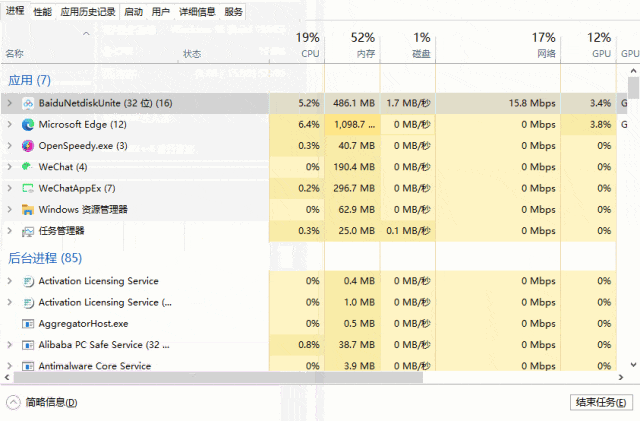Switch to the 用户 tab
Image resolution: width=640 pixels, height=421 pixels.
[x=160, y=12]
